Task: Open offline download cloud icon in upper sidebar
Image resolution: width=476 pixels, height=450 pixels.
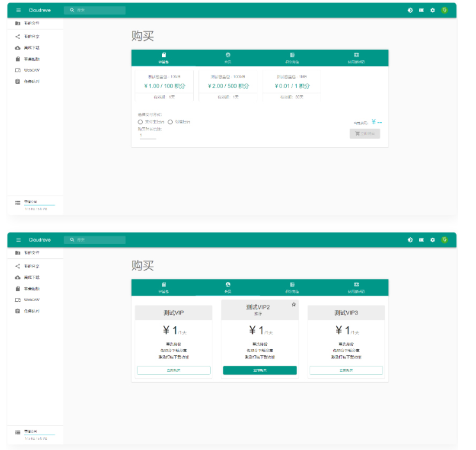Action: (17, 48)
